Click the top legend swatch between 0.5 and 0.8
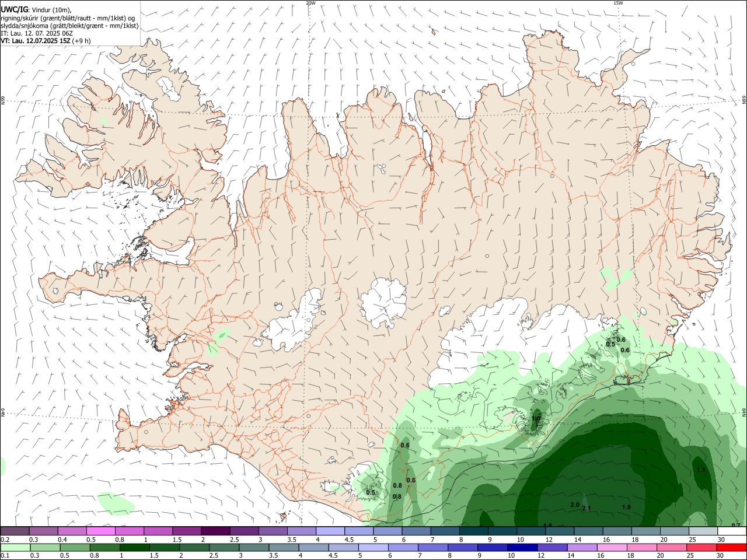This screenshot has height=560, width=747. coord(101,531)
